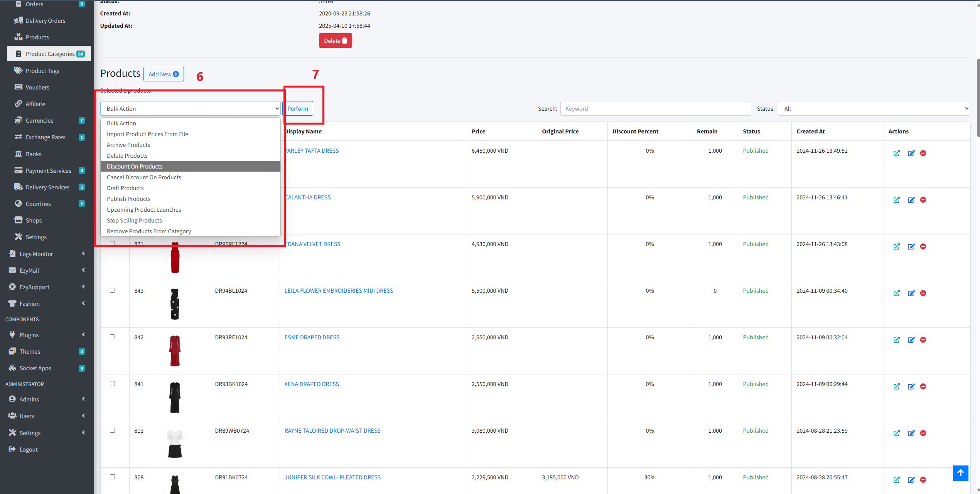Click the red Delete button
The width and height of the screenshot is (980, 494).
(x=335, y=40)
